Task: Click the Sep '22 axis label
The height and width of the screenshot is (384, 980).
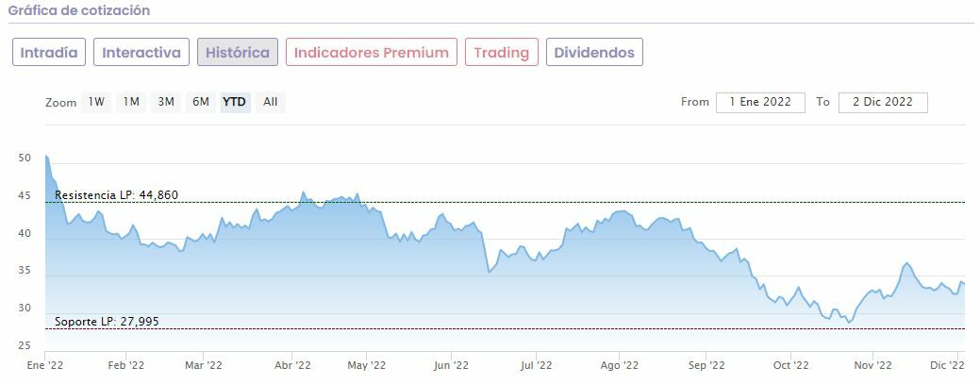Action: (706, 366)
